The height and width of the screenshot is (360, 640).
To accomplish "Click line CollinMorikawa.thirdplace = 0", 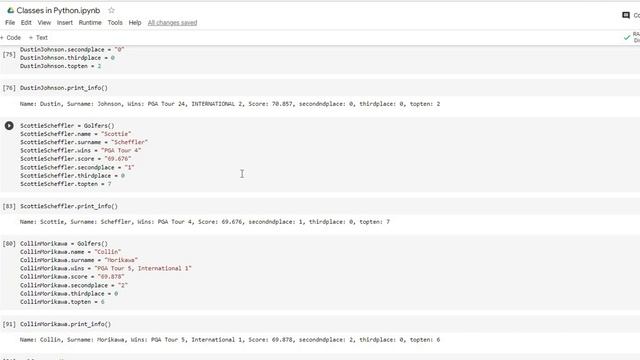I will pos(69,293).
